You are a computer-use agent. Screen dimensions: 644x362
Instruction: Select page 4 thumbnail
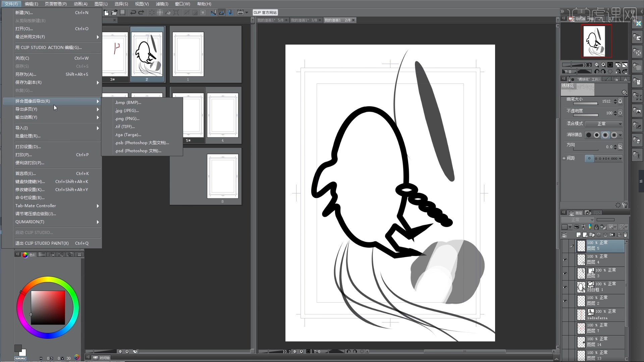223,116
